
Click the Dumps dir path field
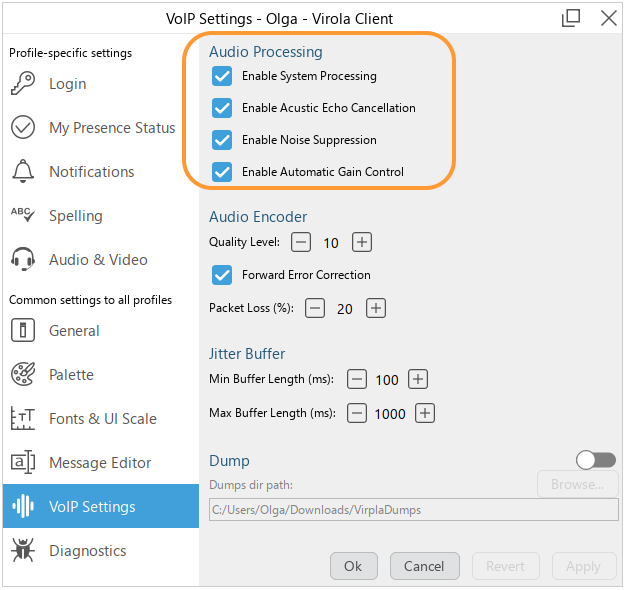point(413,510)
